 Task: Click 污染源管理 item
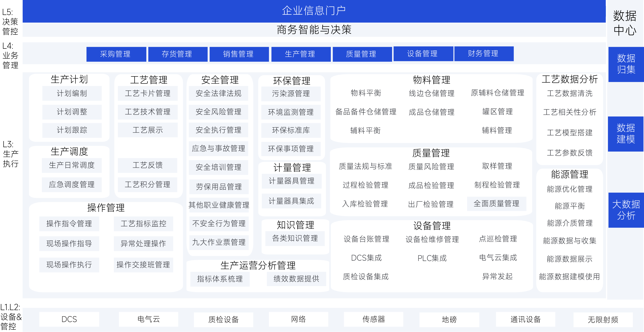point(291,94)
